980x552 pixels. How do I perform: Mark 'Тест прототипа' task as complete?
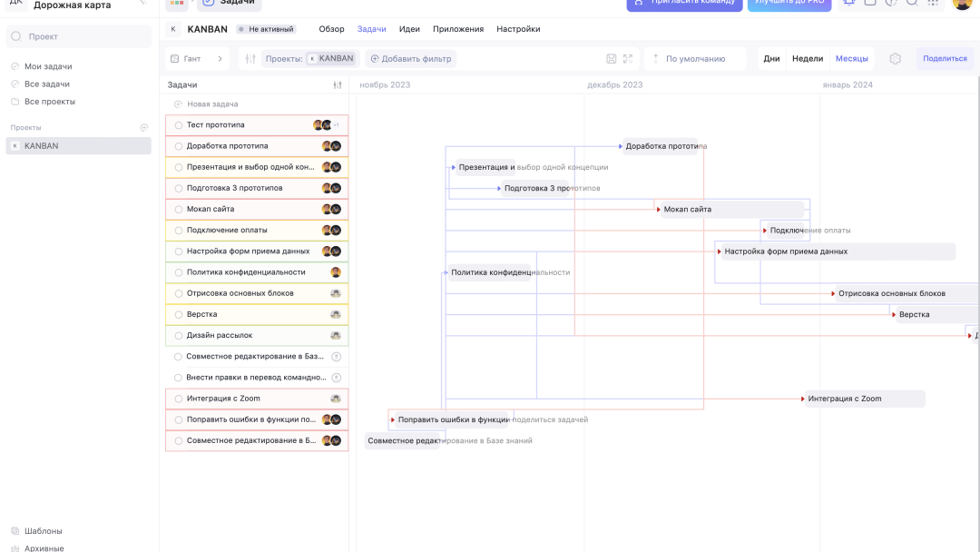(x=179, y=125)
